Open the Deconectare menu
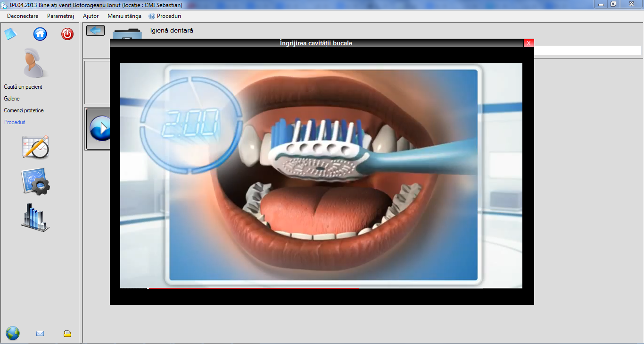The width and height of the screenshot is (644, 344). [23, 16]
